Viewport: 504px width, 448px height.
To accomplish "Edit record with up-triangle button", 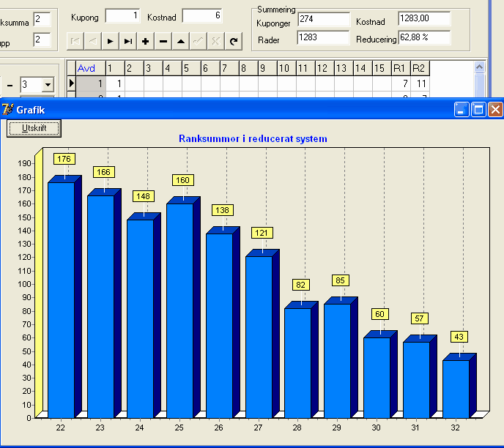I will point(181,41).
